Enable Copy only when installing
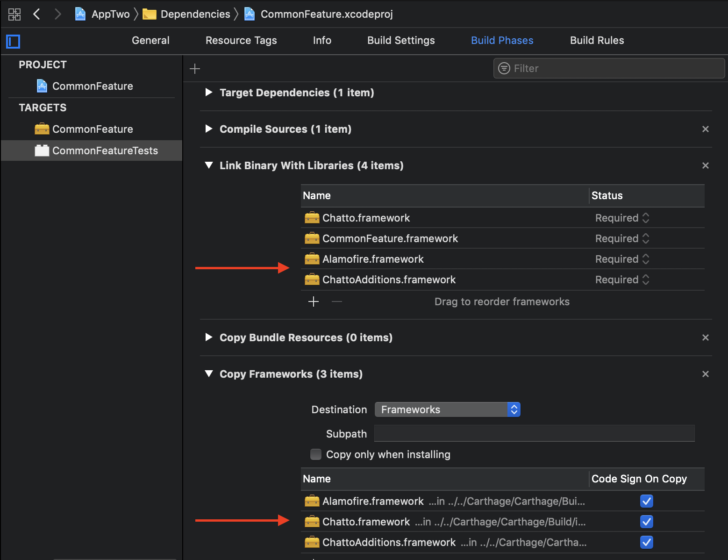This screenshot has width=728, height=560. [x=316, y=454]
